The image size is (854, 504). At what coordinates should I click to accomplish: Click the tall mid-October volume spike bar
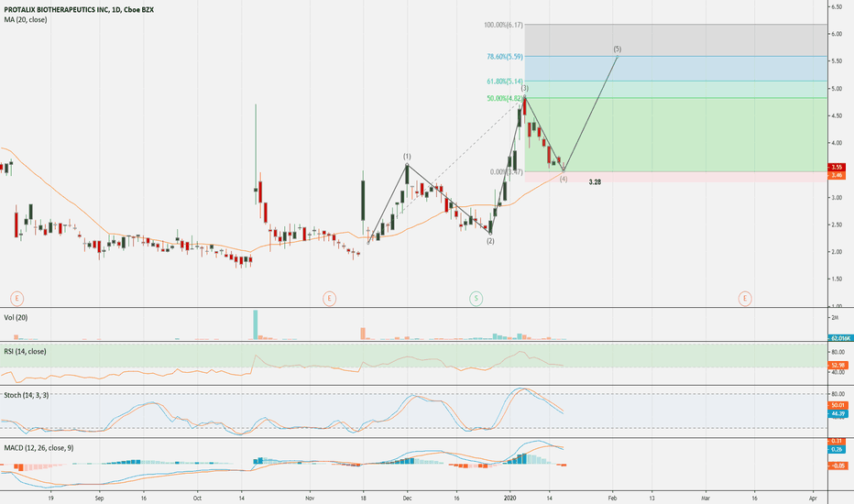(x=256, y=324)
